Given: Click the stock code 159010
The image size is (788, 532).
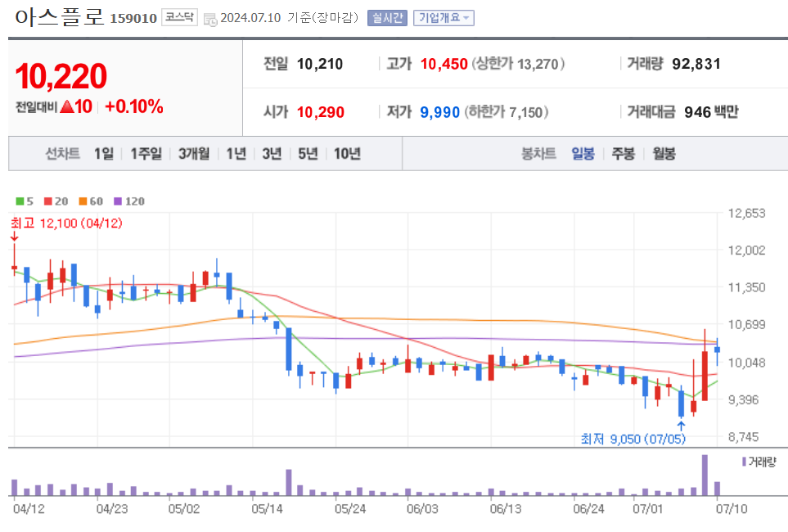Looking at the screenshot, I should coord(133,19).
